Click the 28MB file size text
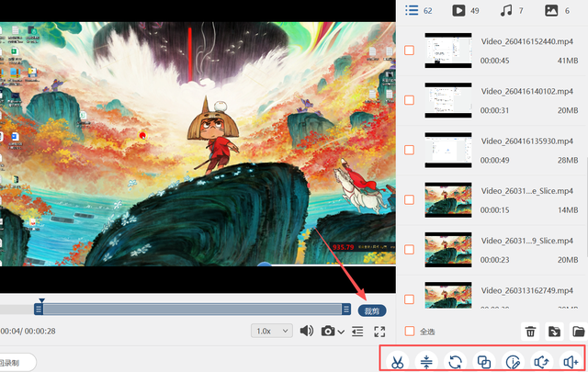Viewport: 588px width, 372px height. click(x=568, y=161)
